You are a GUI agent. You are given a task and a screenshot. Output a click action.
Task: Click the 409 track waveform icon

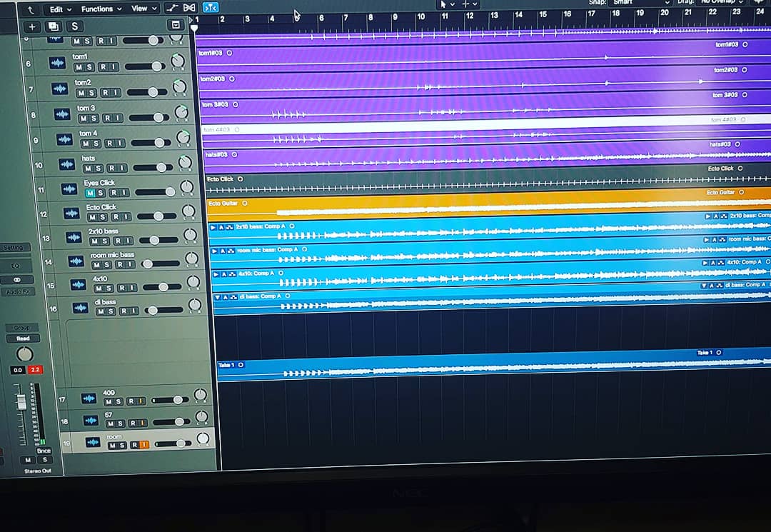pos(89,398)
